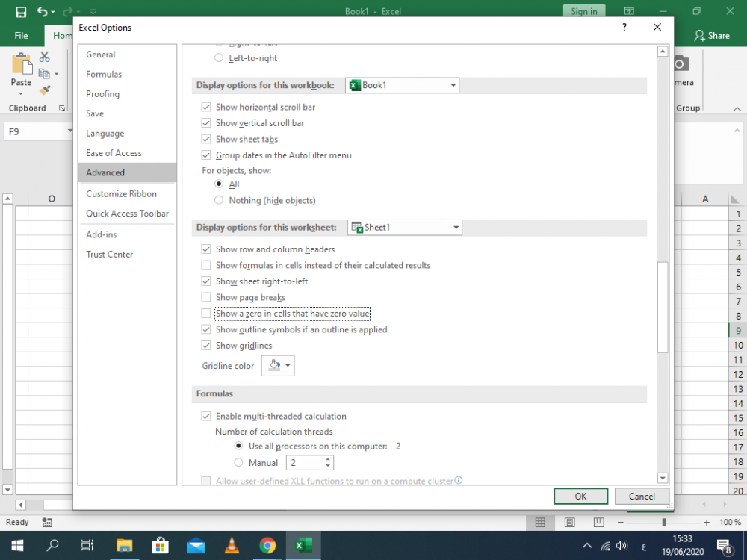Select Manual calculation threads radio
This screenshot has width=747, height=560.
pos(239,462)
